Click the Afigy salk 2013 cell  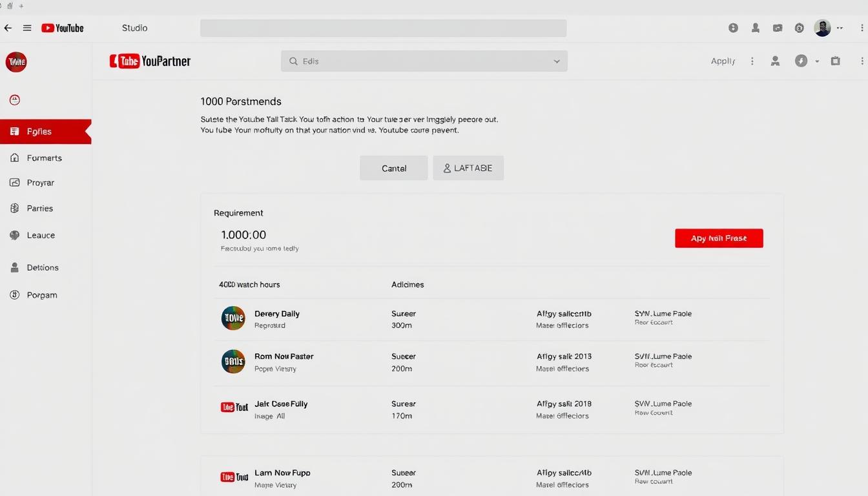pyautogui.click(x=564, y=356)
